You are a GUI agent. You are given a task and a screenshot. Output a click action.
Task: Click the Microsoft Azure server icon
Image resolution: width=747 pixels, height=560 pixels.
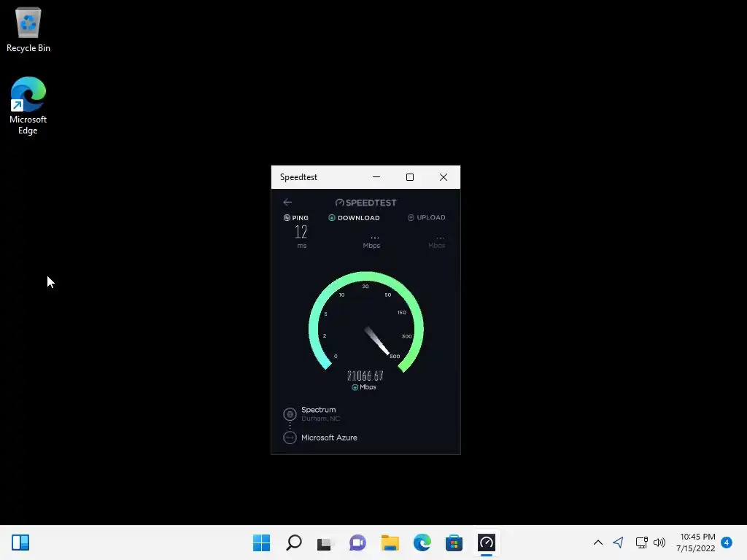pos(290,437)
